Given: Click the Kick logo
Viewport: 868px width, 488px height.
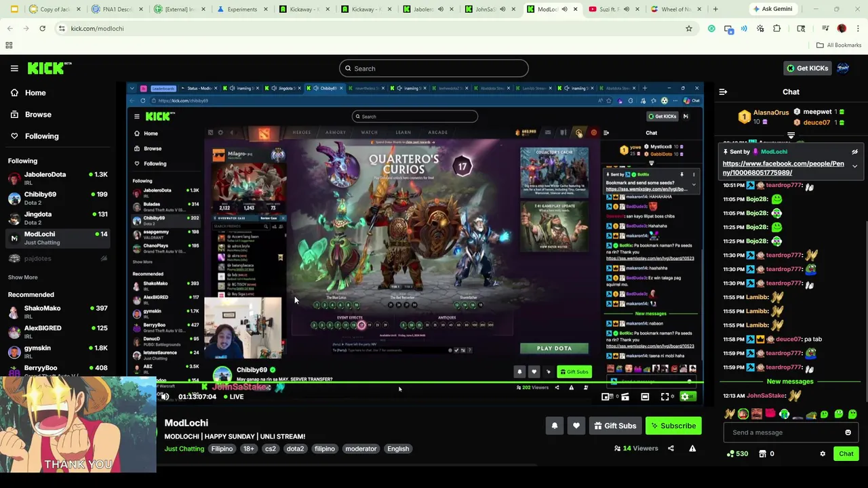Looking at the screenshot, I should [x=49, y=68].
